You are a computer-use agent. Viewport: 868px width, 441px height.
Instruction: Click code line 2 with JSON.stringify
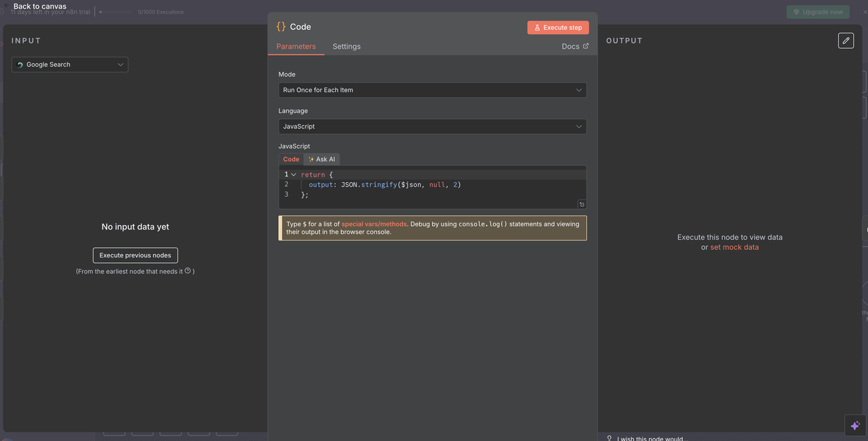(384, 185)
